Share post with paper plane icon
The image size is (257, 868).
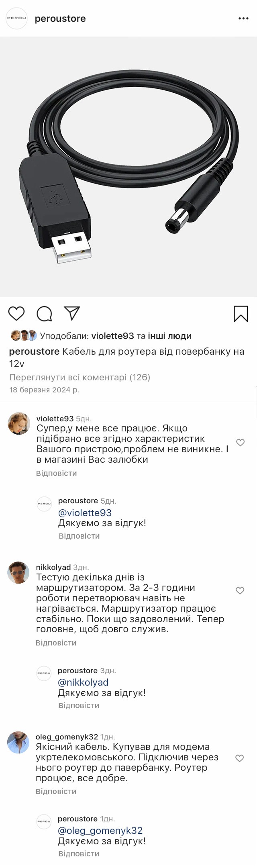(72, 314)
